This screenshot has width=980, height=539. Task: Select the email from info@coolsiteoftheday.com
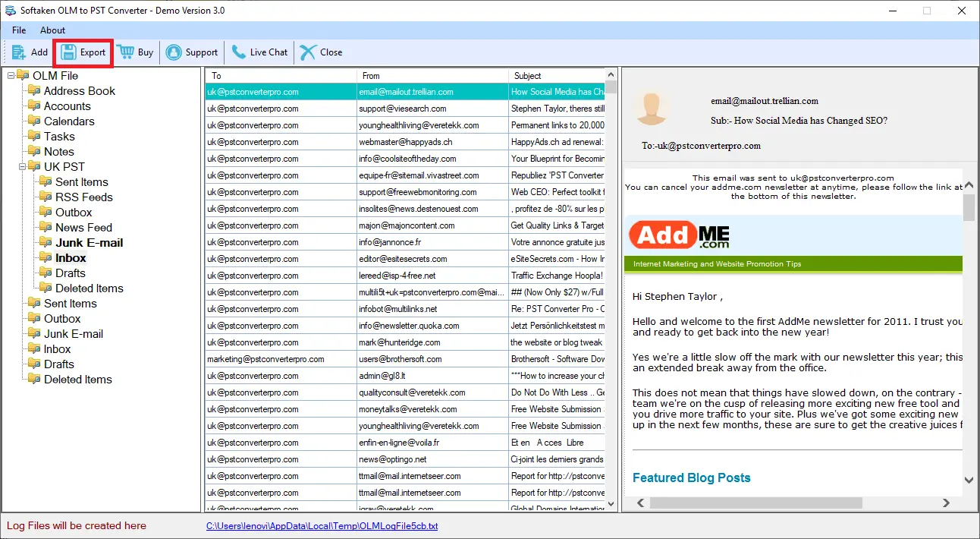405,159
